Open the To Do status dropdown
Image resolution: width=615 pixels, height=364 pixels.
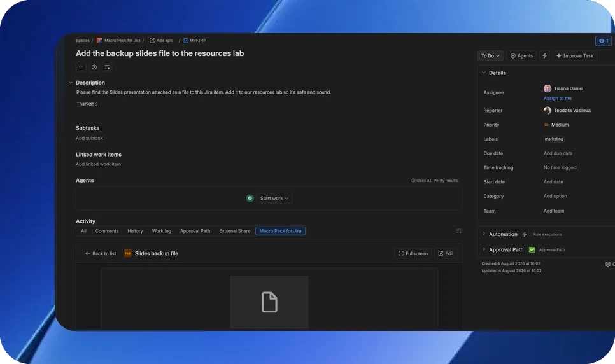[490, 56]
